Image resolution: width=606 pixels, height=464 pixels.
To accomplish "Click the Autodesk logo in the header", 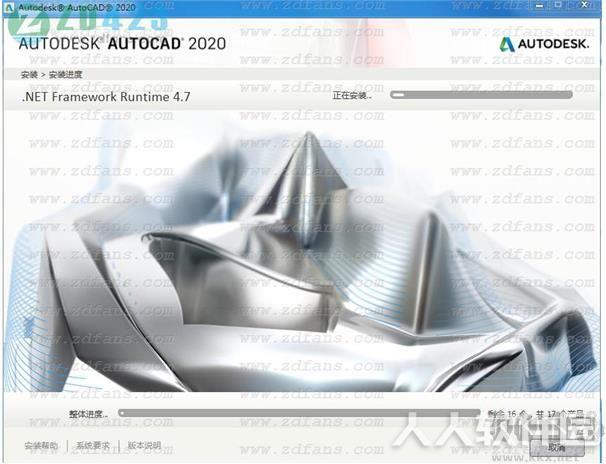I will pos(544,44).
